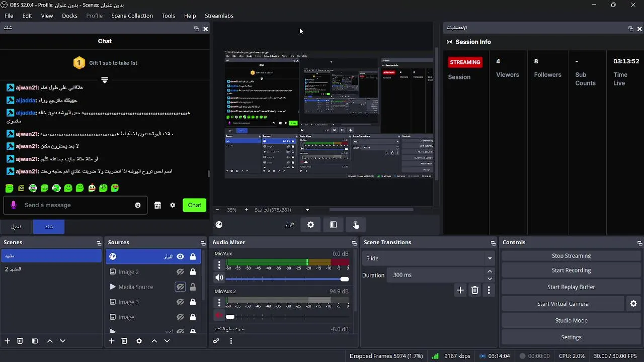The image size is (644, 362).
Task: Open the Scene Collection menu
Action: pos(132,16)
